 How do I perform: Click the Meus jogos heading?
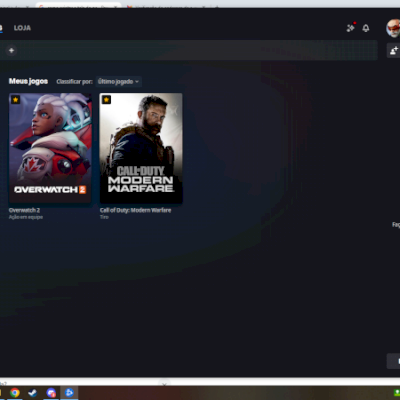(x=28, y=81)
